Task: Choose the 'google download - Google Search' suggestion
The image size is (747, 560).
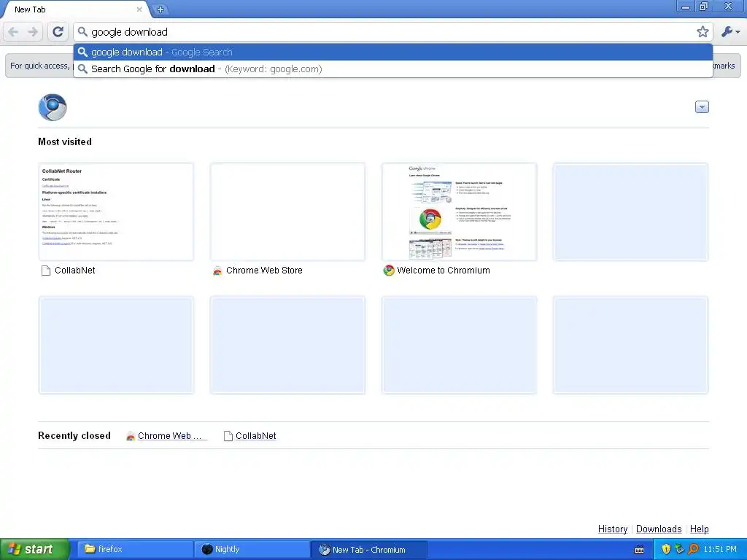Action: (393, 52)
